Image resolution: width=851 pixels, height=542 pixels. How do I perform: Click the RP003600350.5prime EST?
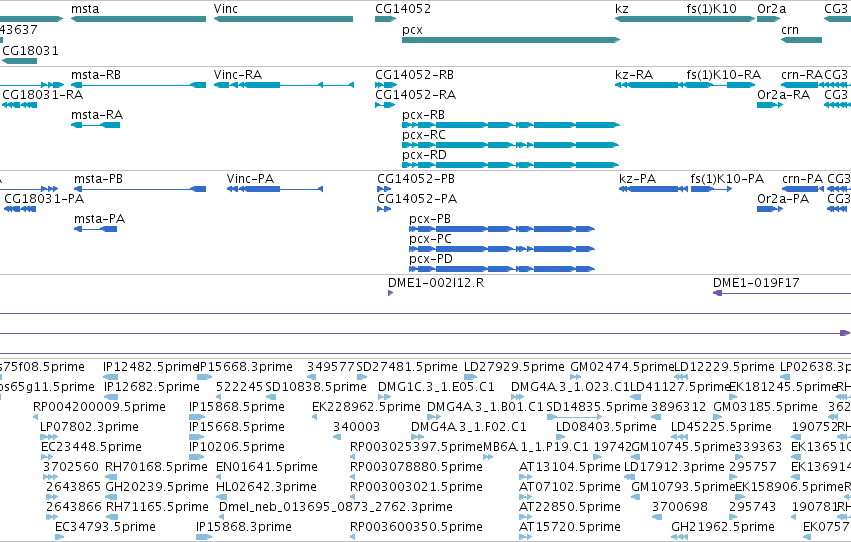coord(353,537)
